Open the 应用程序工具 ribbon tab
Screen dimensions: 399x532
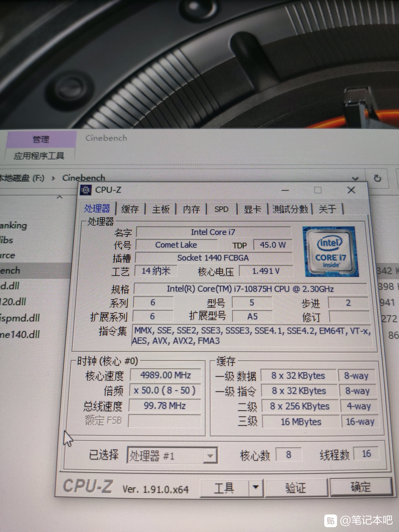(x=39, y=156)
